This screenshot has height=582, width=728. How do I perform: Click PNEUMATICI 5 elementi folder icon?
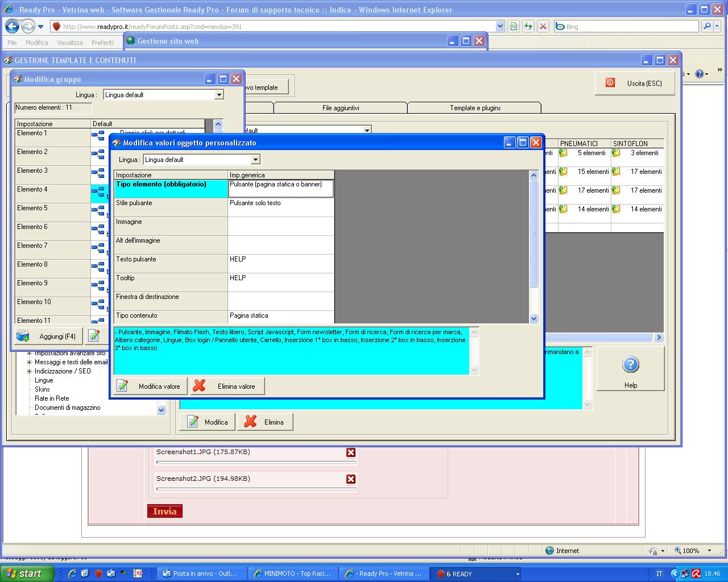[x=563, y=153]
